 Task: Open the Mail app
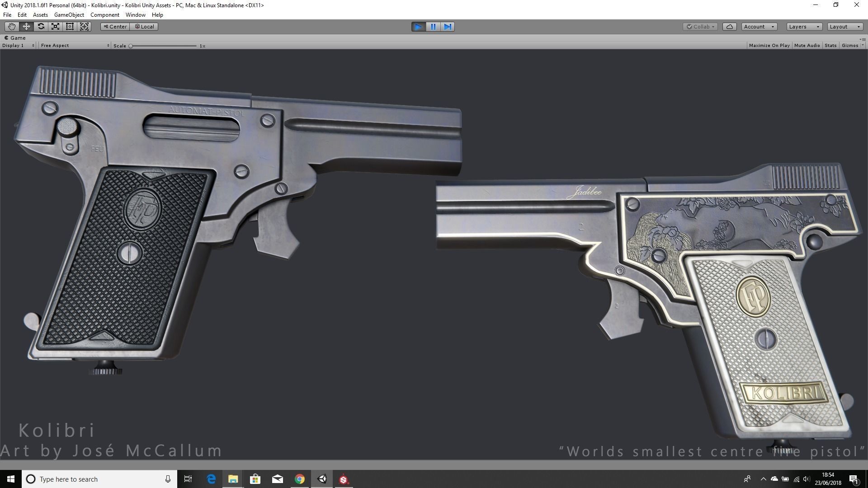277,479
